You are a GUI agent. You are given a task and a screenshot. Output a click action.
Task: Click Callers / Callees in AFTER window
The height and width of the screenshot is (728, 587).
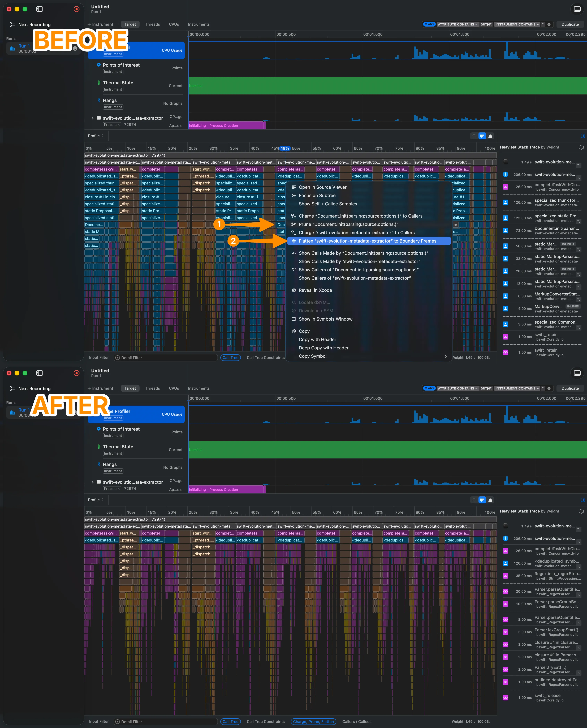357,722
